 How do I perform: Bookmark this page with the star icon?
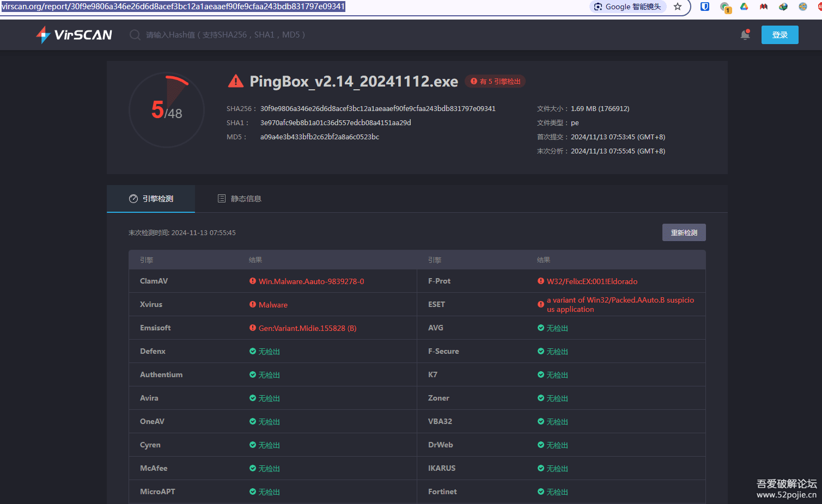pyautogui.click(x=678, y=7)
